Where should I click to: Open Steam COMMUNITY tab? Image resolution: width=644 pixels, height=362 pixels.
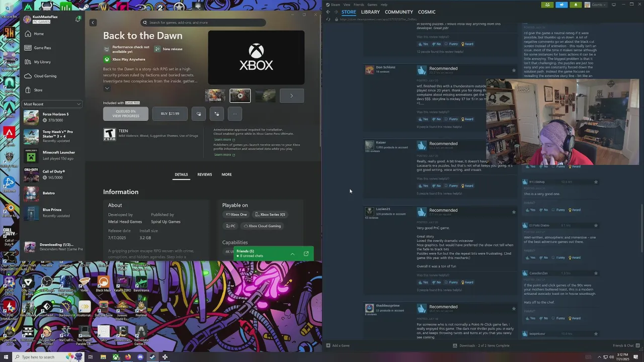point(399,12)
